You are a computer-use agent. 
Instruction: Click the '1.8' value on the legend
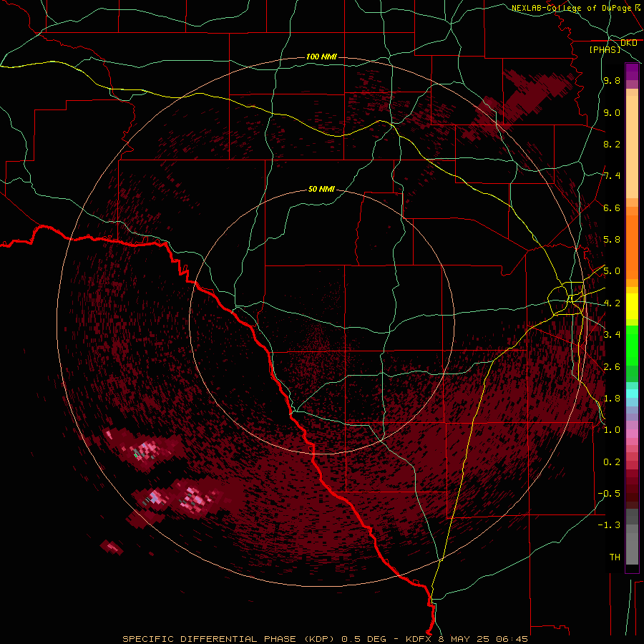coord(612,399)
